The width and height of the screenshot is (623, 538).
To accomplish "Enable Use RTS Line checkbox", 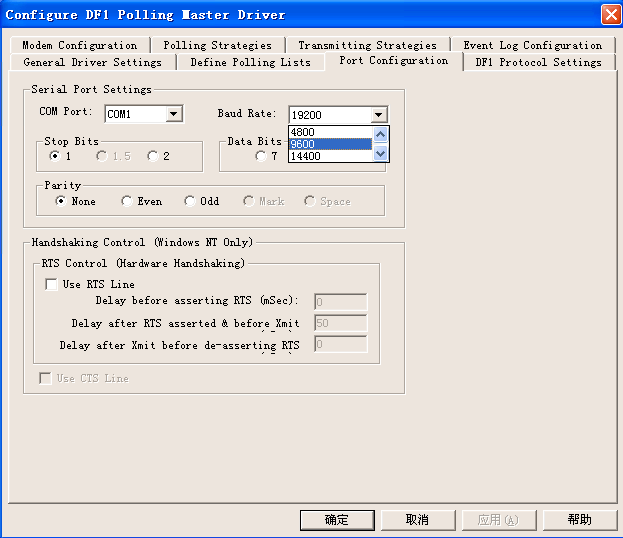I will point(51,285).
